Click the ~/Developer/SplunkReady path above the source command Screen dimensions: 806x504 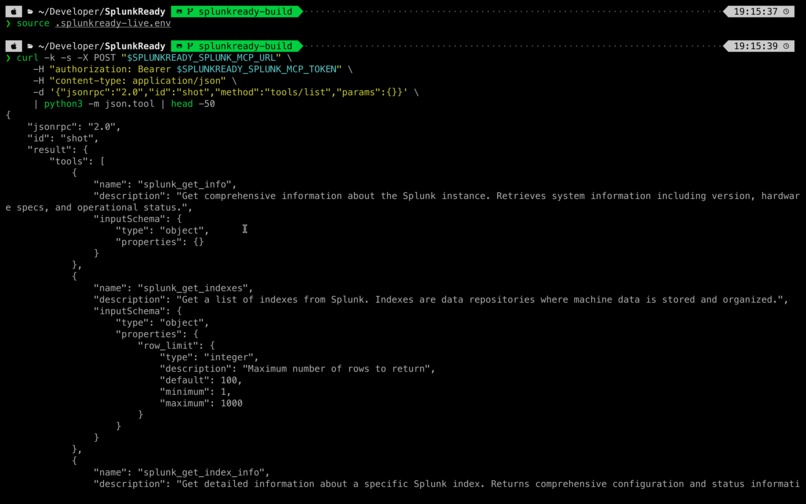pos(102,11)
